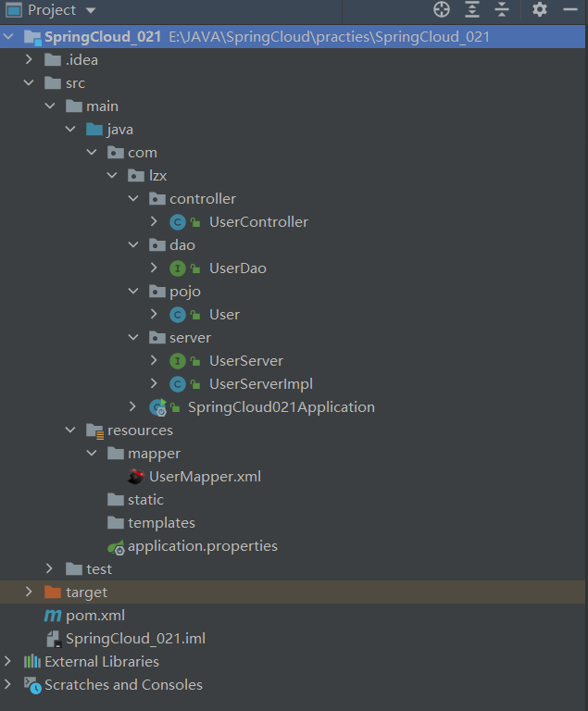Image resolution: width=588 pixels, height=711 pixels.
Task: Collapse the resources folder arrow
Action: point(70,430)
